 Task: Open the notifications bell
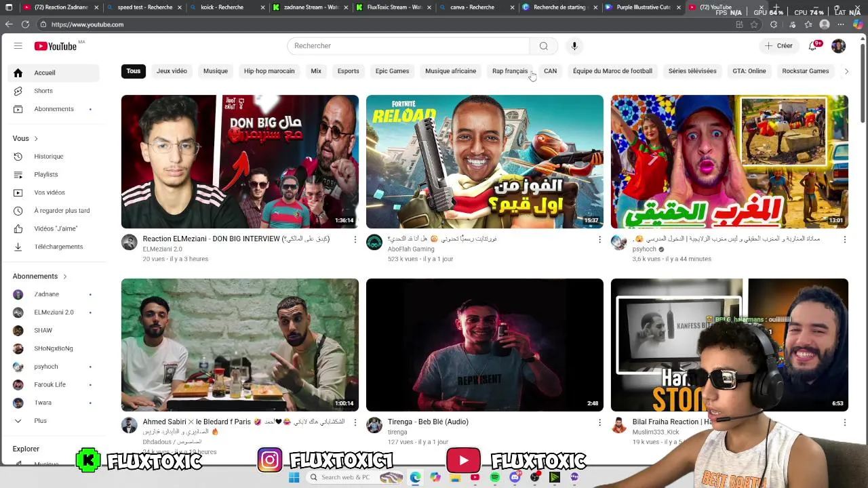pyautogui.click(x=812, y=46)
